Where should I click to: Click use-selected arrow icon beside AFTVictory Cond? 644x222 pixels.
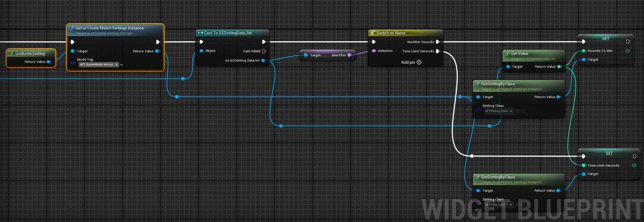pos(518,111)
